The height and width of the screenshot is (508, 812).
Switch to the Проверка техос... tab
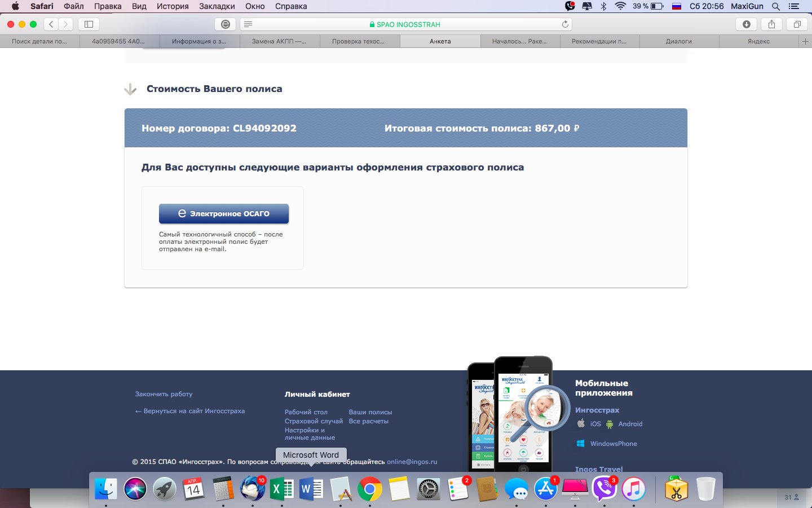click(358, 41)
